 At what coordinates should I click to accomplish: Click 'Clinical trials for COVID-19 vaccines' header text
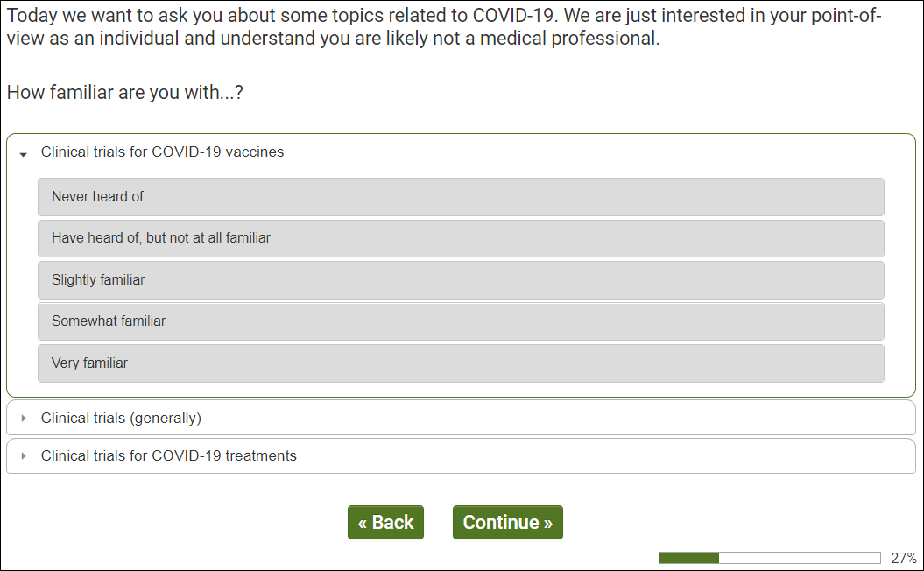click(162, 152)
